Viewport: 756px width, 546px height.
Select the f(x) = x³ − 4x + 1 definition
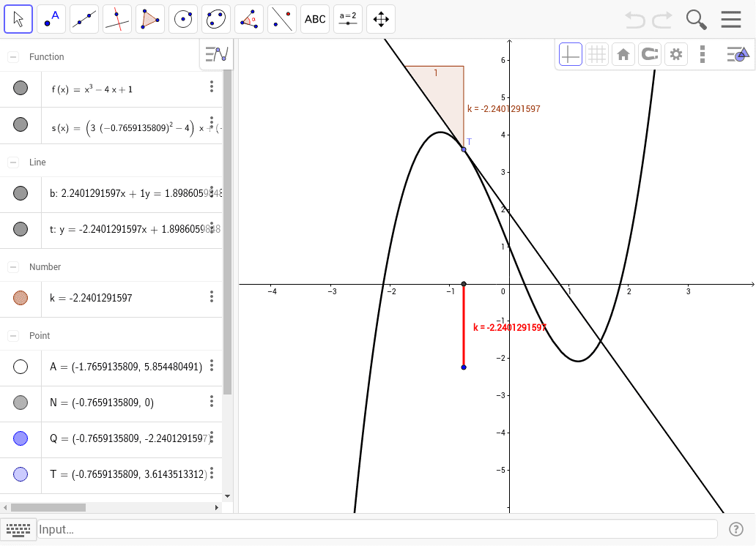(x=92, y=89)
